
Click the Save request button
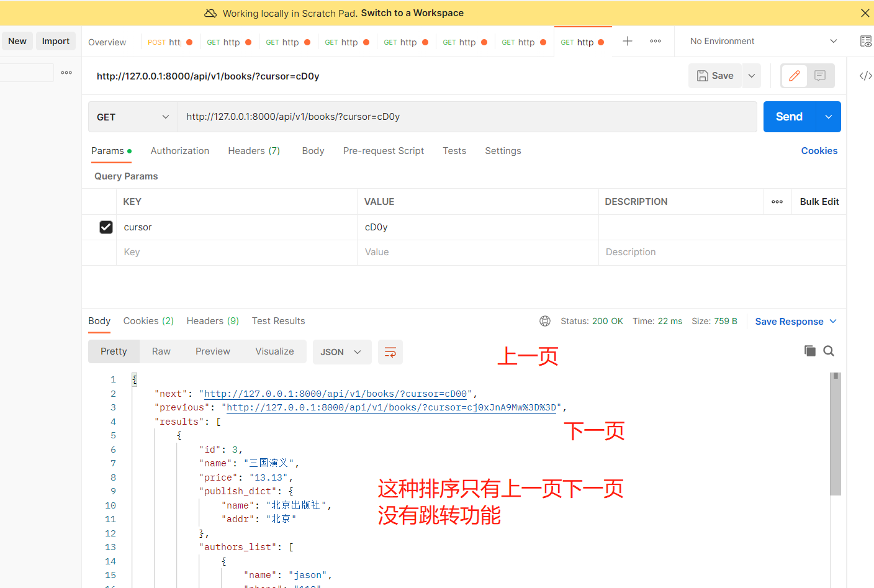[715, 76]
